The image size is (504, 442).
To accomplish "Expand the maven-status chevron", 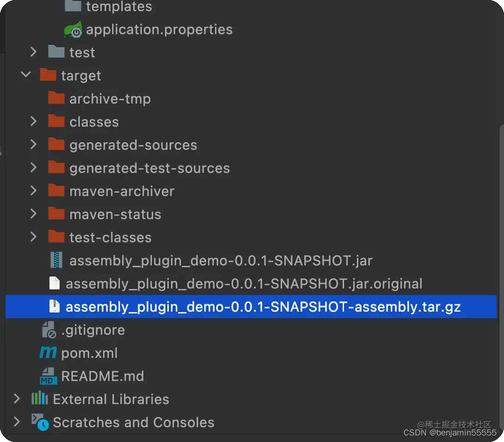I will [33, 214].
